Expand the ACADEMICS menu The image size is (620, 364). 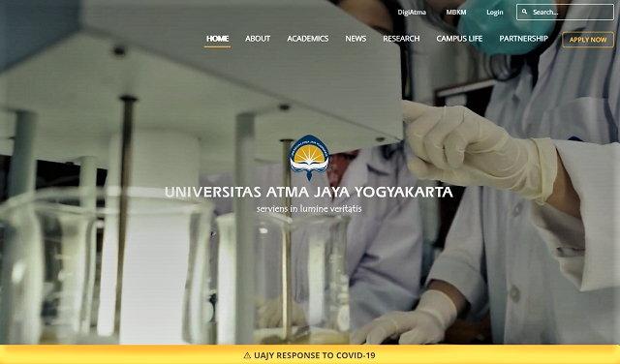308,39
